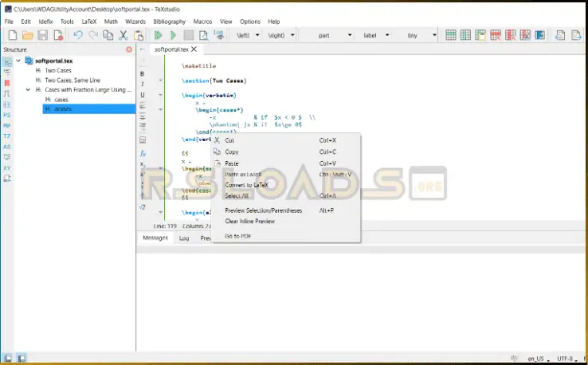Viewport: 588px width, 365px height.
Task: Click the bookmarks red icon in side panel
Action: (x=7, y=83)
